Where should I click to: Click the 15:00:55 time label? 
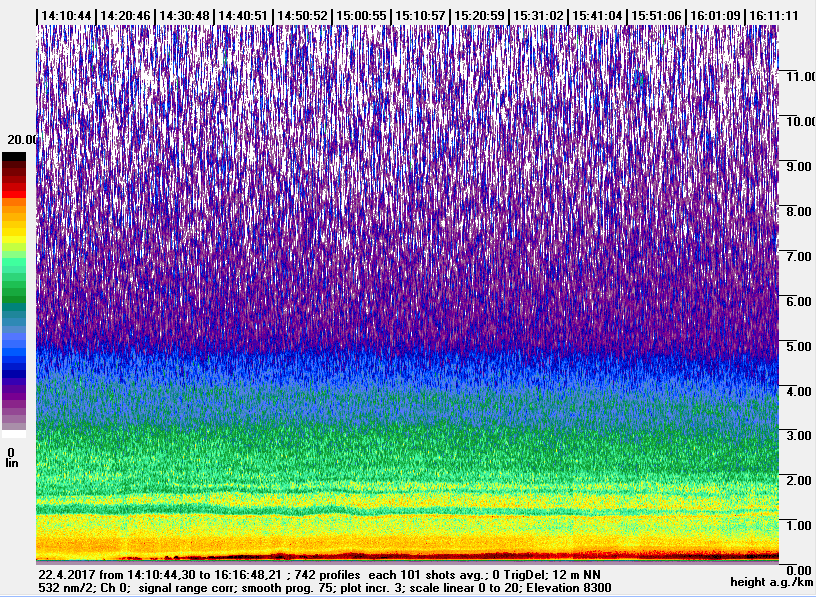coord(361,16)
